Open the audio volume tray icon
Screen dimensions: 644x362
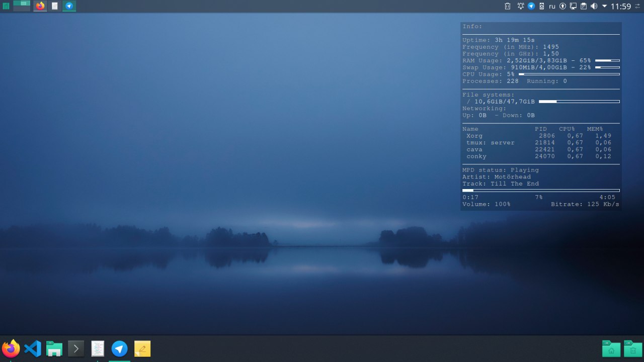coord(594,6)
